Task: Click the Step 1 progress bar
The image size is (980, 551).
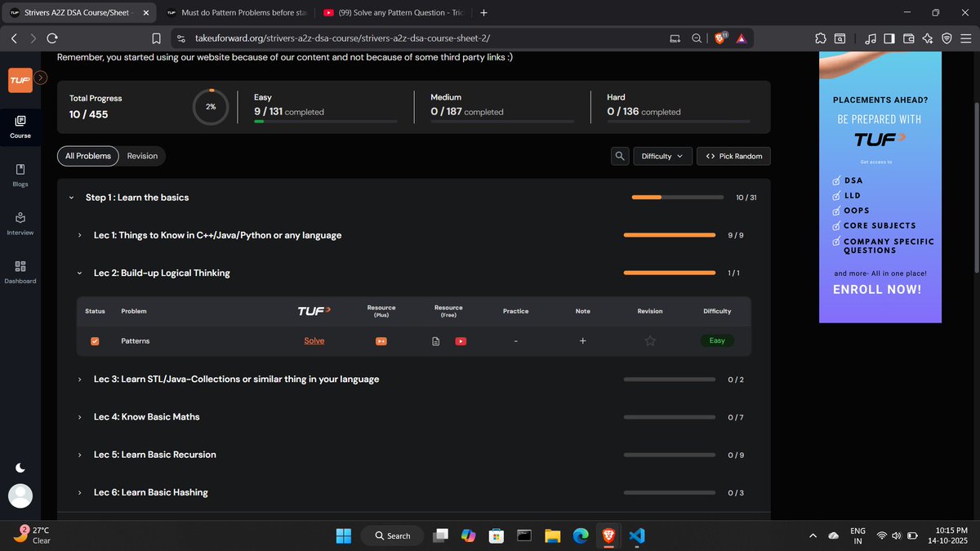Action: coord(678,198)
